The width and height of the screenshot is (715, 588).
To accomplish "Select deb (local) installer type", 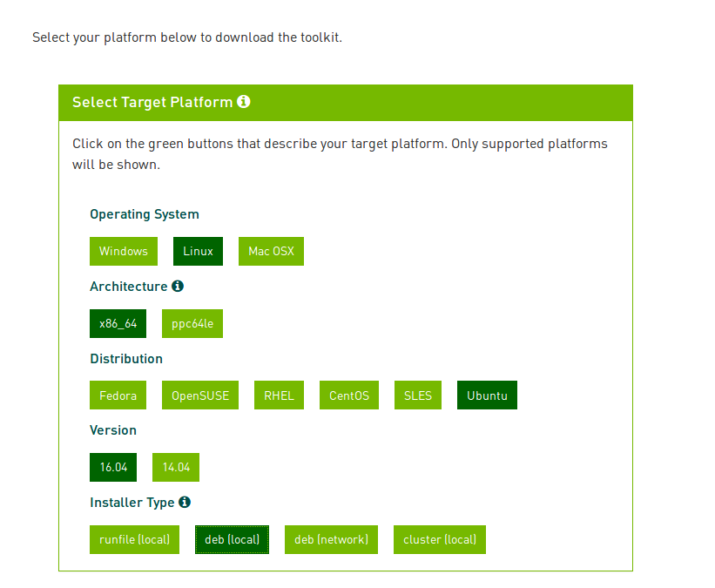I will (233, 539).
